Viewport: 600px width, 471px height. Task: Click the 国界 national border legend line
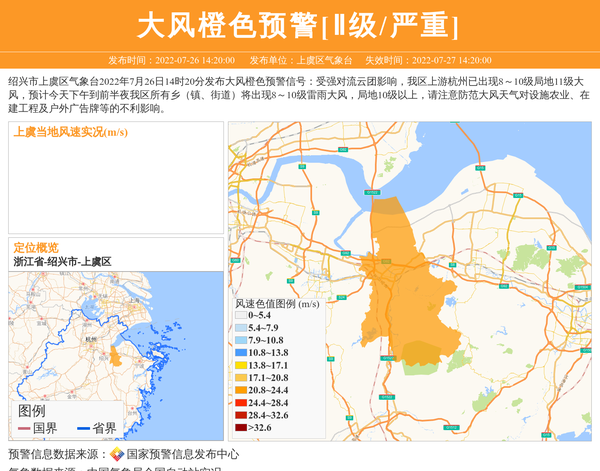click(24, 429)
